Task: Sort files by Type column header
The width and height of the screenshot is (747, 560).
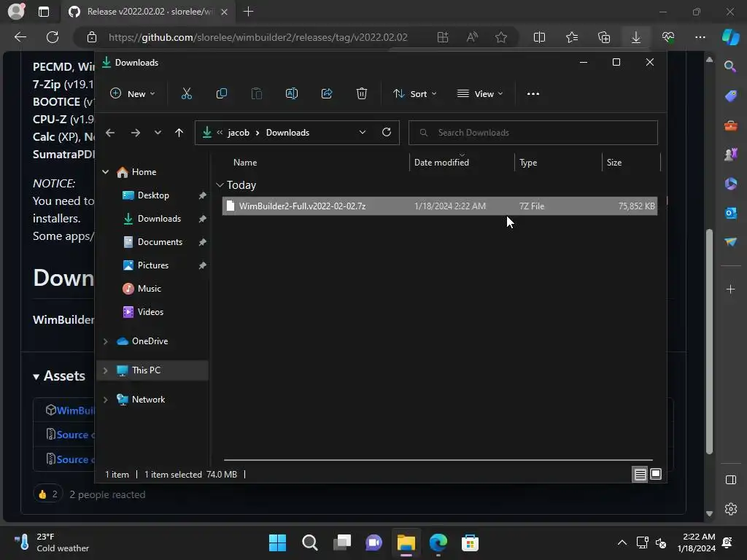Action: pyautogui.click(x=558, y=163)
